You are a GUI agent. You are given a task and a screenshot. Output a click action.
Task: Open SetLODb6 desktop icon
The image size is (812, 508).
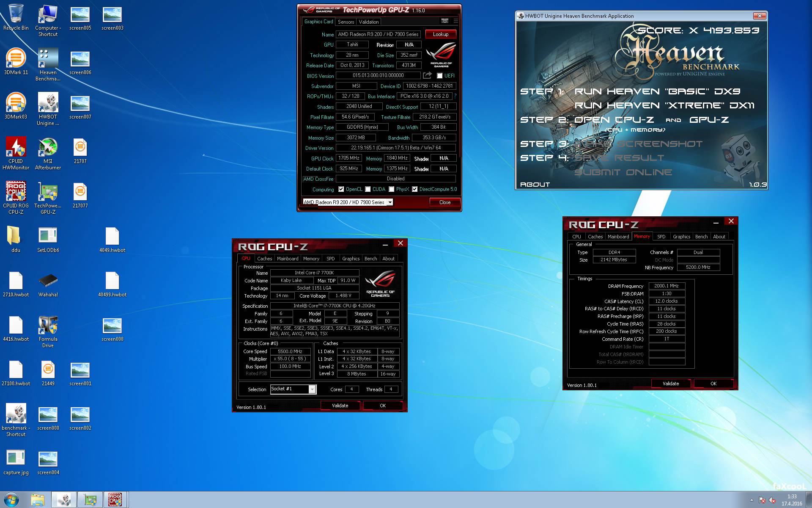point(48,239)
